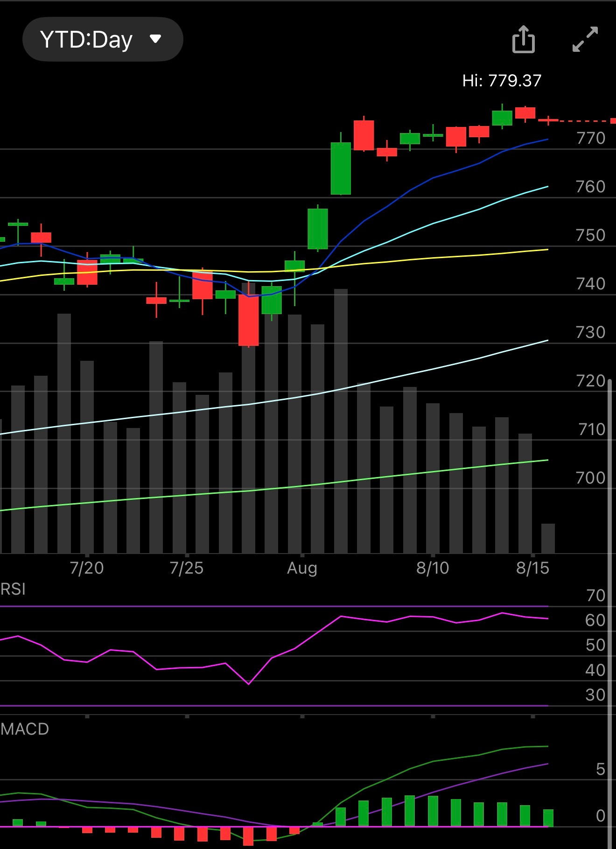The image size is (616, 849).
Task: Tap the 8/10 date label
Action: tap(433, 568)
